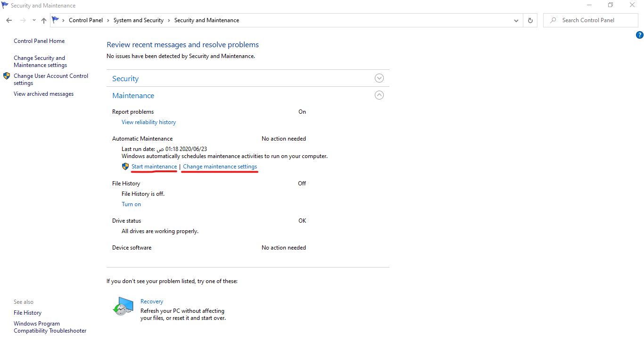Viewport: 644px width, 343px height.
Task: Open the address bar history dropdown
Action: pos(517,20)
